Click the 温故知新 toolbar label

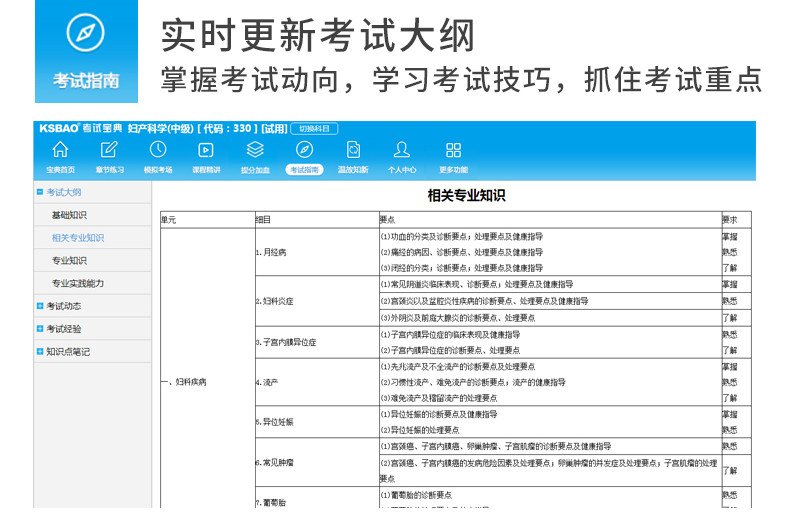click(x=353, y=170)
